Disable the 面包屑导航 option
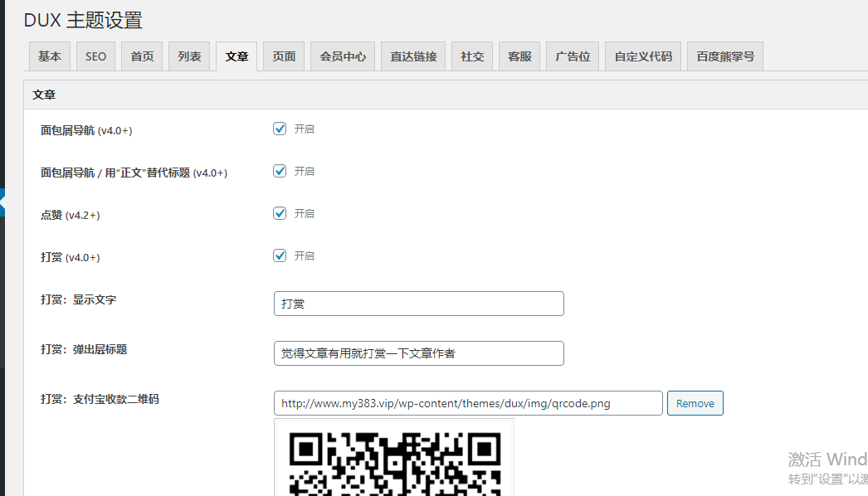Viewport: 868px width, 496px height. (280, 129)
